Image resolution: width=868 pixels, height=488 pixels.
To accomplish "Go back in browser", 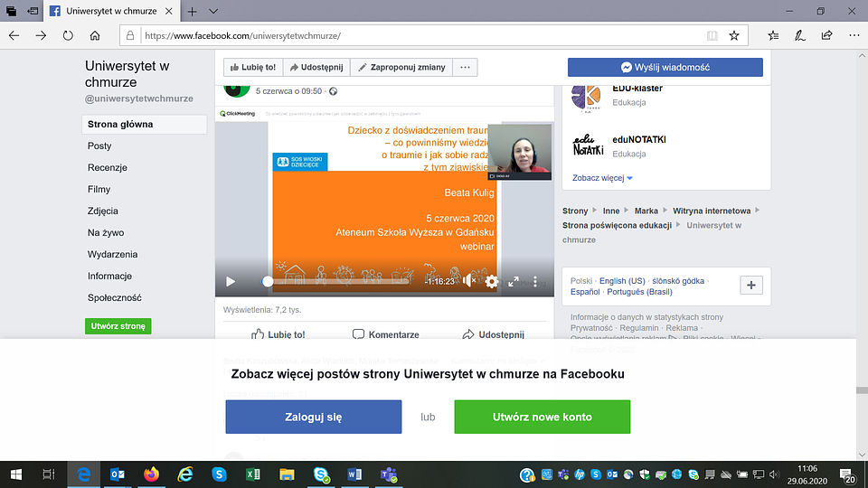I will coord(14,35).
